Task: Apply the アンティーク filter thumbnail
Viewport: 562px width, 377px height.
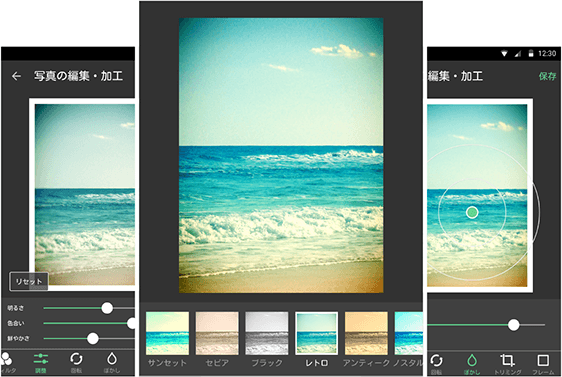Action: coord(366,333)
